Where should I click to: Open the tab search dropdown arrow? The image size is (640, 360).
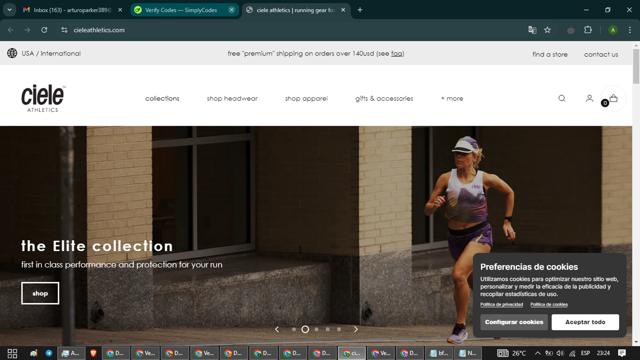point(9,10)
